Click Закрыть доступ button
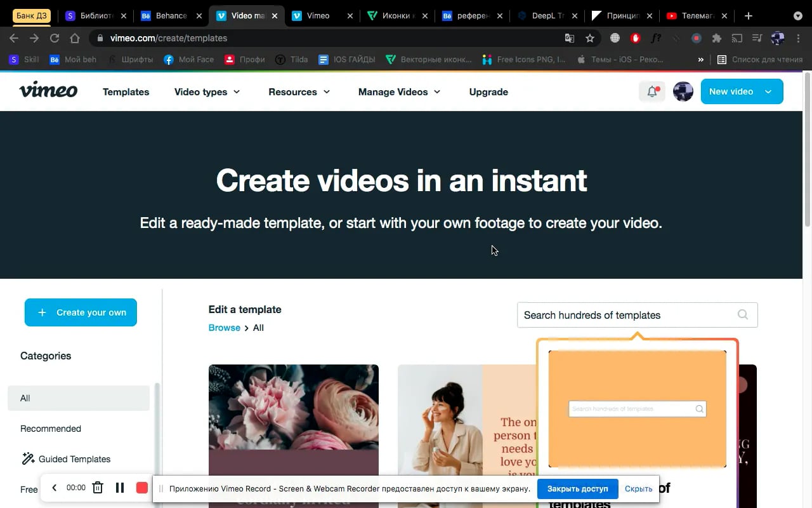Viewport: 812px width, 508px height. 577,488
